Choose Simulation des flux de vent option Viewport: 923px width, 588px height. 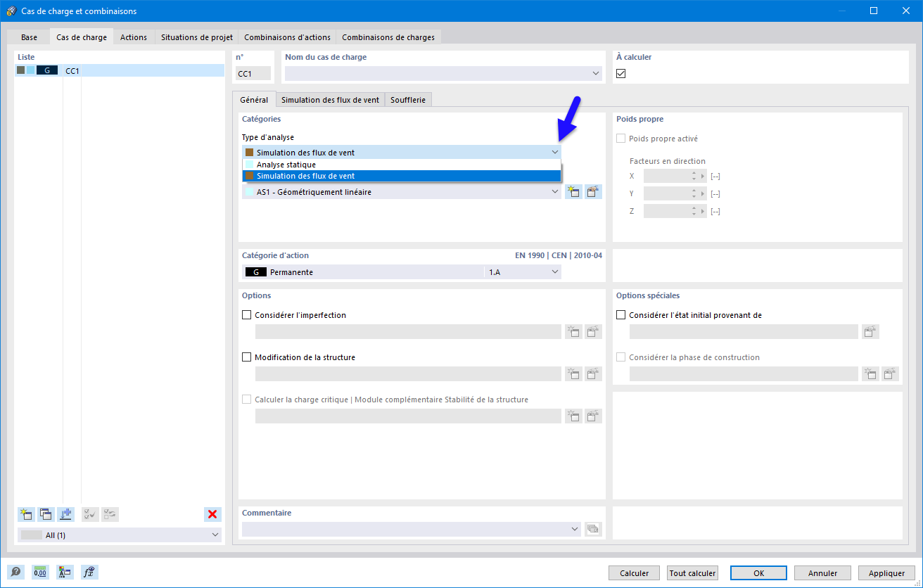[x=402, y=176]
